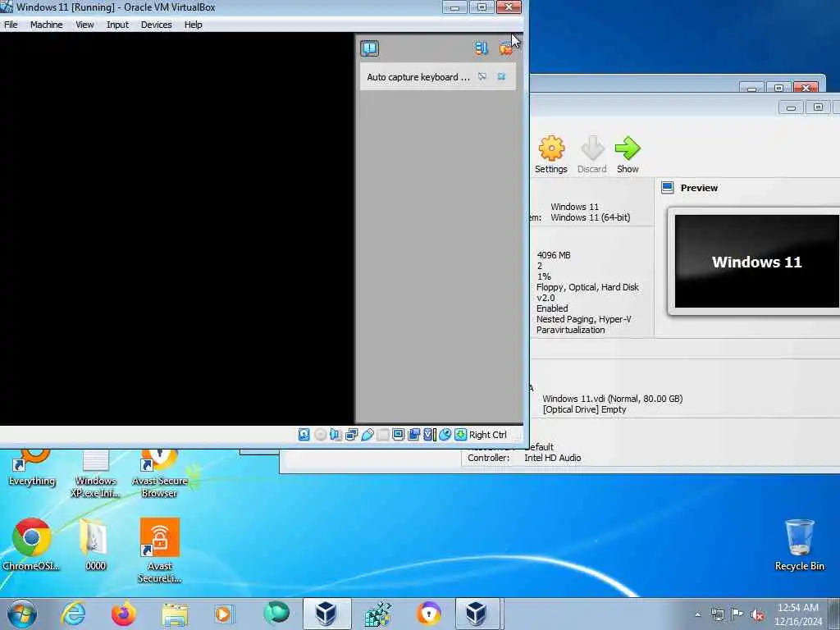Select the Recycle Bin icon
Screen dimensions: 840x630
point(799,545)
